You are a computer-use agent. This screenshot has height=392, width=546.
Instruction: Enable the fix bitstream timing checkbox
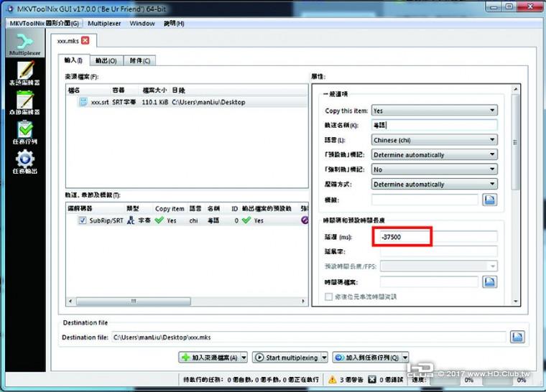click(x=328, y=297)
